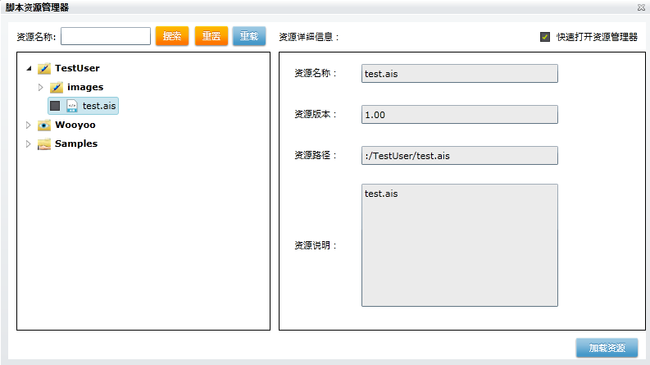
Task: Click the resource path field :/TestUser/test.ais
Action: pos(459,156)
